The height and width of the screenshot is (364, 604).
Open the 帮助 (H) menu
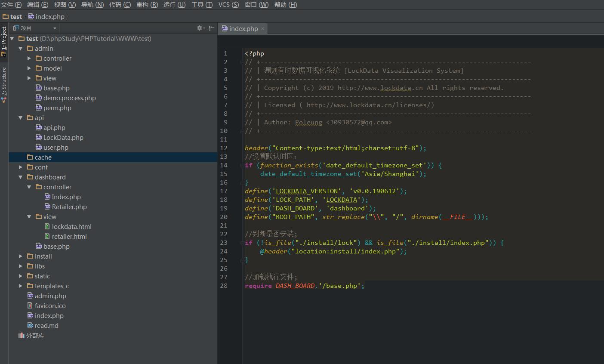[285, 5]
